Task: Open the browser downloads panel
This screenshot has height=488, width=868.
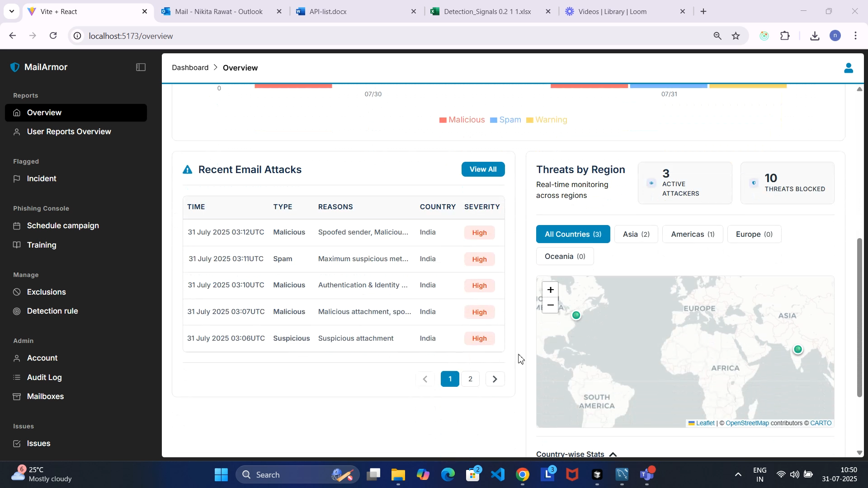Action: pyautogui.click(x=815, y=36)
